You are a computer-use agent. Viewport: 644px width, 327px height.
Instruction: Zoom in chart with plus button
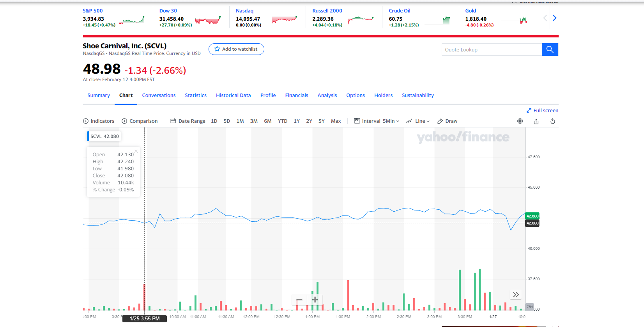coord(315,300)
